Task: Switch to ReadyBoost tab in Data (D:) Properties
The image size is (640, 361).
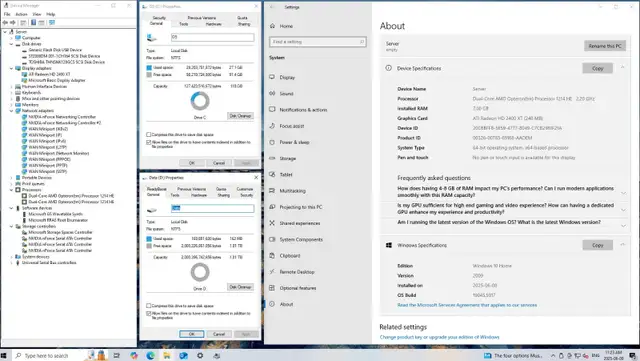Action: click(x=157, y=189)
